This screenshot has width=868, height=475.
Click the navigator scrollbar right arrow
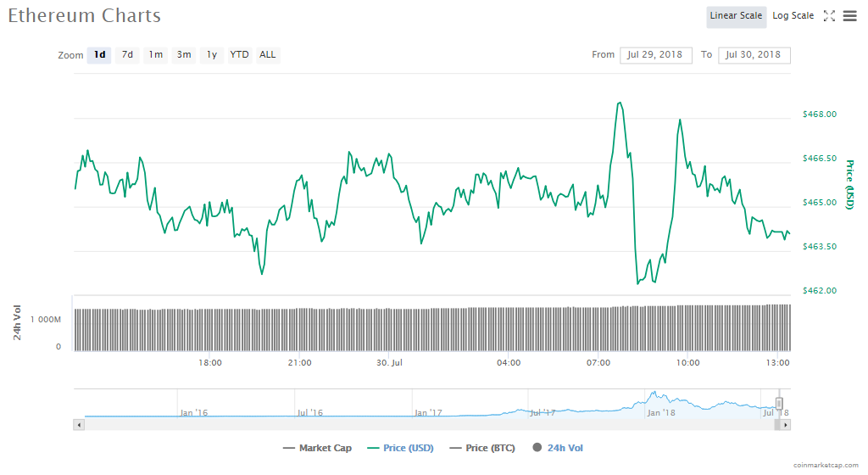coord(785,424)
